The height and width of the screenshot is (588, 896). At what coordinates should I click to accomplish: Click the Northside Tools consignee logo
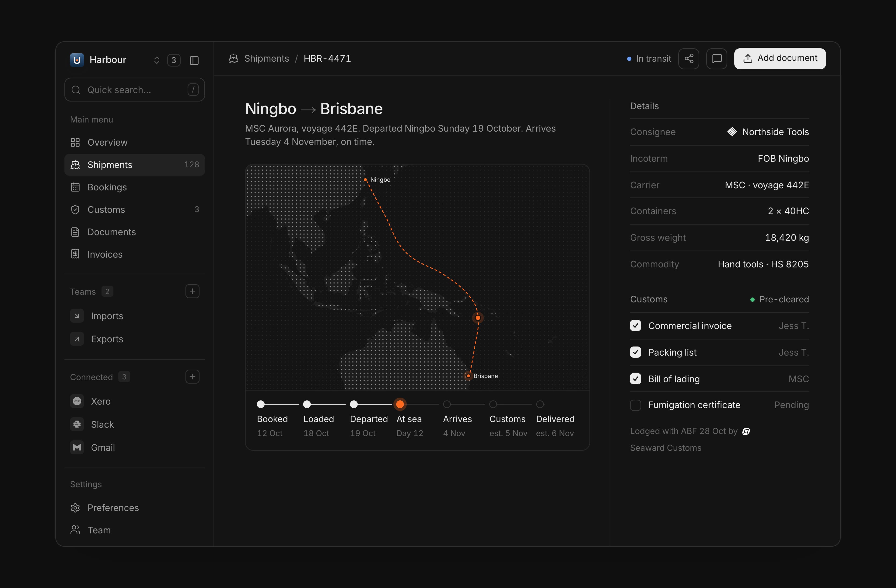pos(732,132)
